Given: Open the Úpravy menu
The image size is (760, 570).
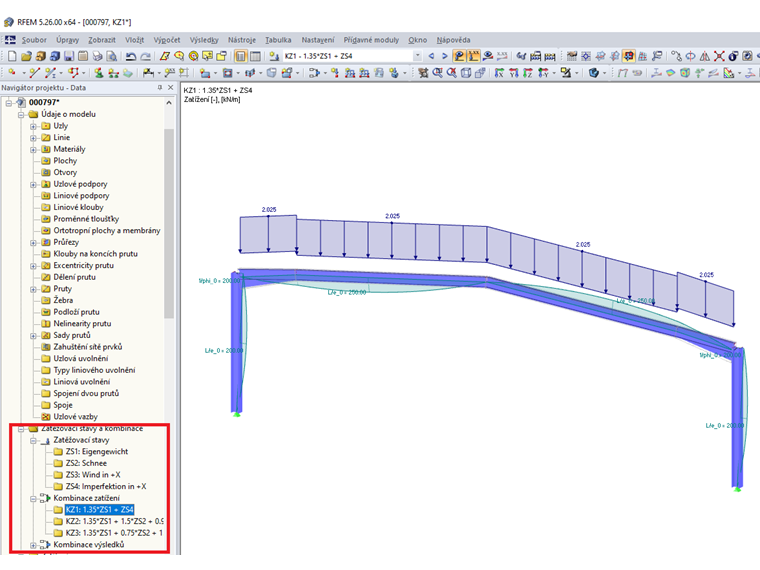Looking at the screenshot, I should coord(67,40).
